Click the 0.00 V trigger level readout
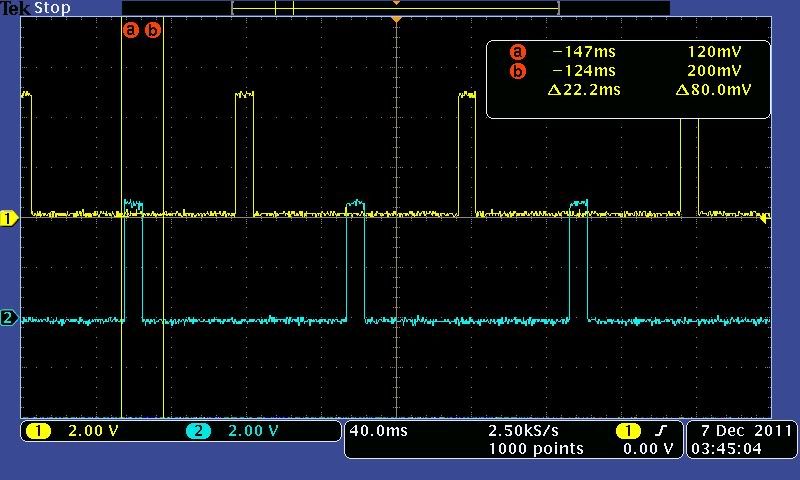Viewport: 800px width, 480px height. pyautogui.click(x=646, y=449)
